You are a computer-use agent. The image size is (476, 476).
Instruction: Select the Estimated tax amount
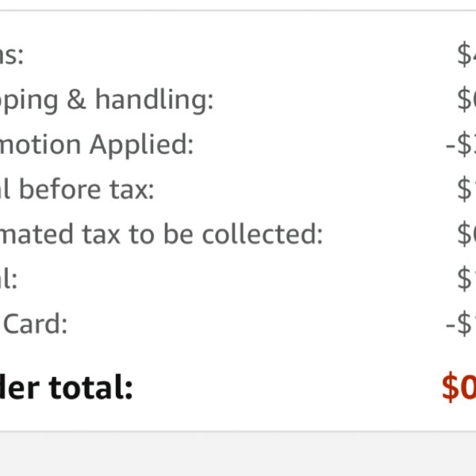pyautogui.click(x=466, y=234)
